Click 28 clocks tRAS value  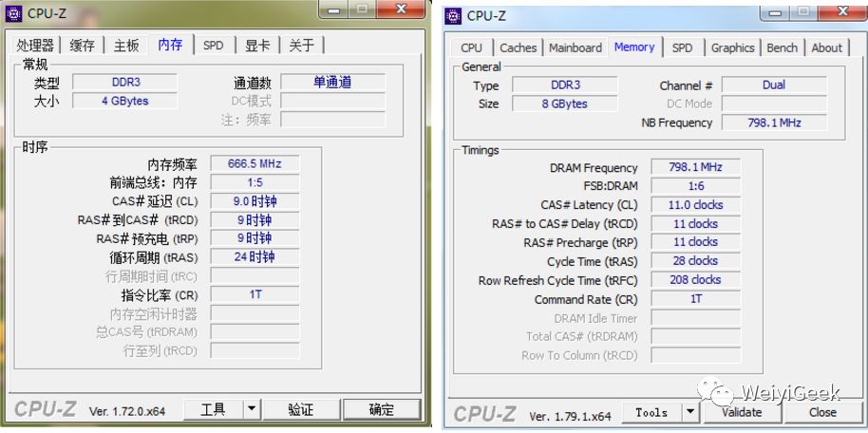tap(695, 261)
